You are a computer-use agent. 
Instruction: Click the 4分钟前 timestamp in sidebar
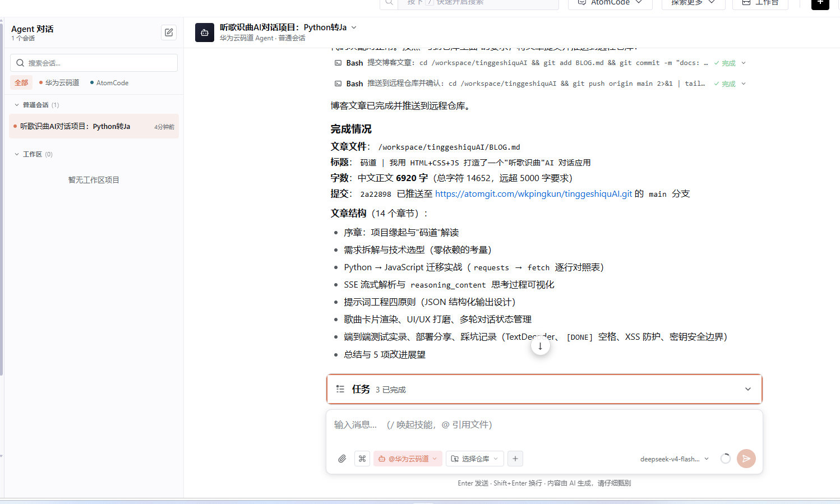(164, 127)
